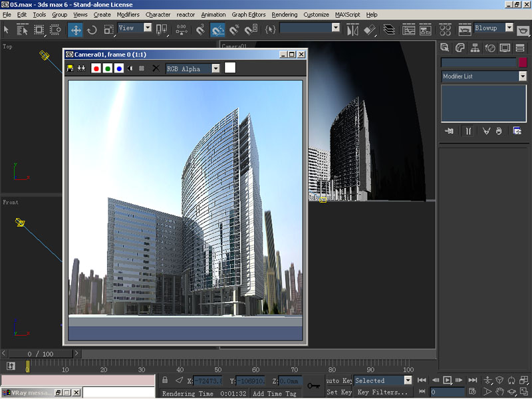The height and width of the screenshot is (399, 532).
Task: Open the Motion command panel tab
Action: pos(490,47)
